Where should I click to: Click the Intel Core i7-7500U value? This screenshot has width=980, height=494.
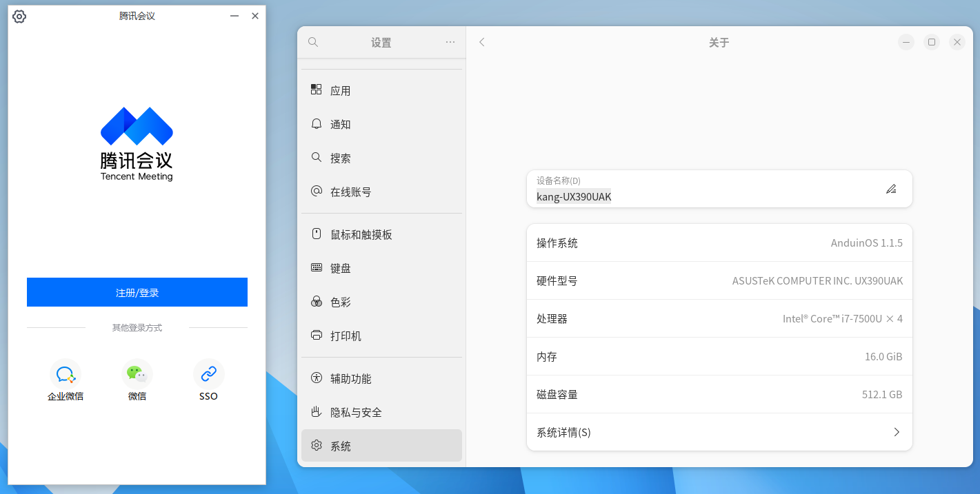point(842,319)
